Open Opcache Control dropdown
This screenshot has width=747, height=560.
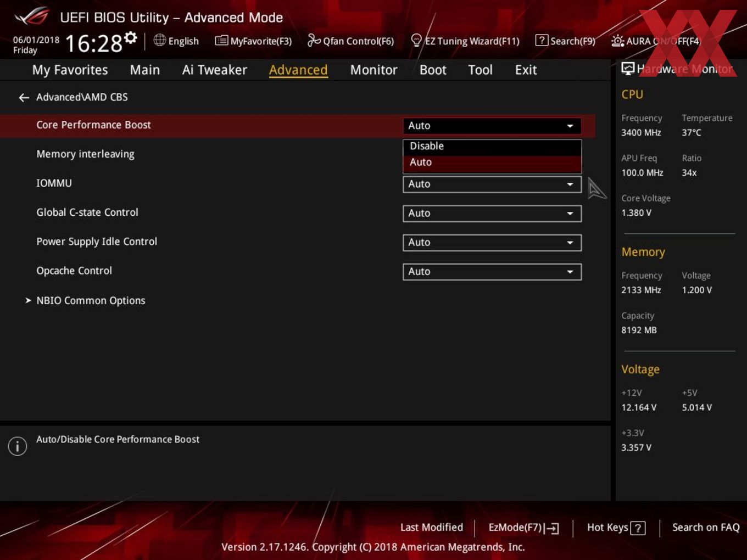(x=492, y=272)
